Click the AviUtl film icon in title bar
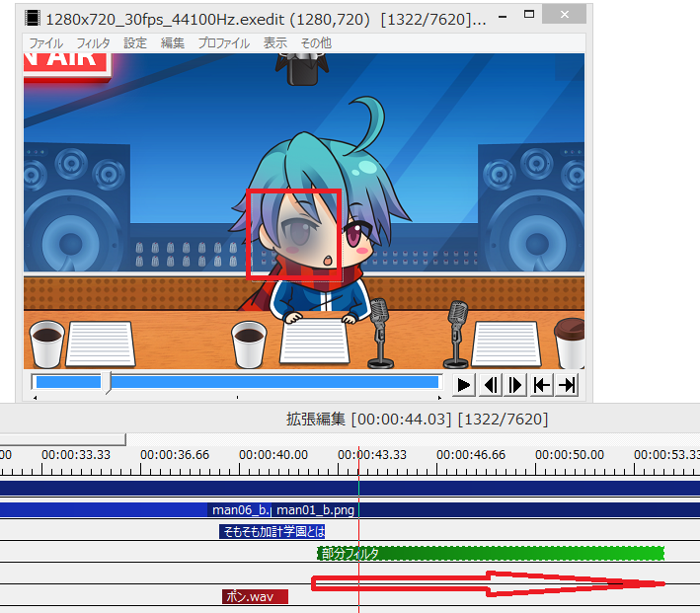Screen dimensions: 700x613 click(x=34, y=17)
